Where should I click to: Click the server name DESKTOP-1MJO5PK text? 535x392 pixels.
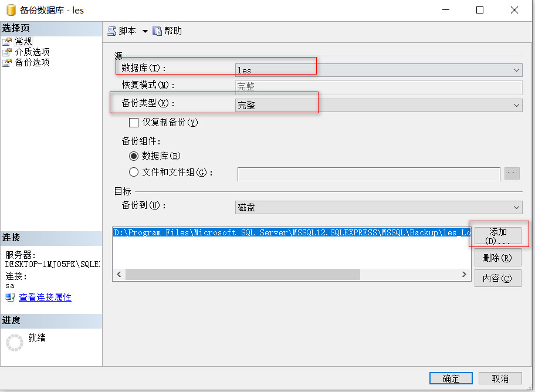coord(52,264)
